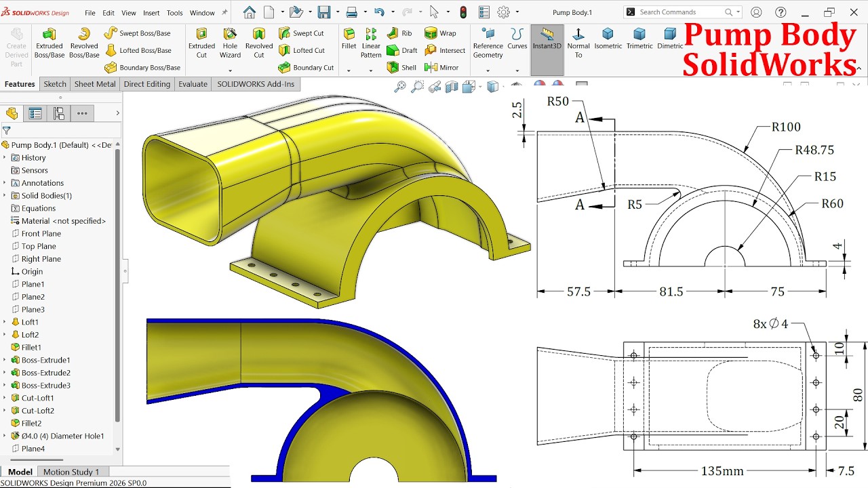This screenshot has width=868, height=488.
Task: Open the Fillet dropdown arrow
Action: point(349,70)
